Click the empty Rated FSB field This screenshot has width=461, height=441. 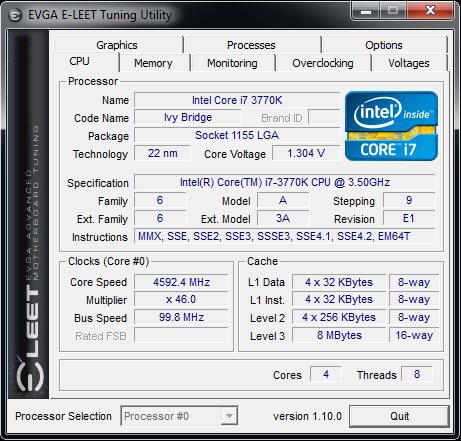click(181, 335)
